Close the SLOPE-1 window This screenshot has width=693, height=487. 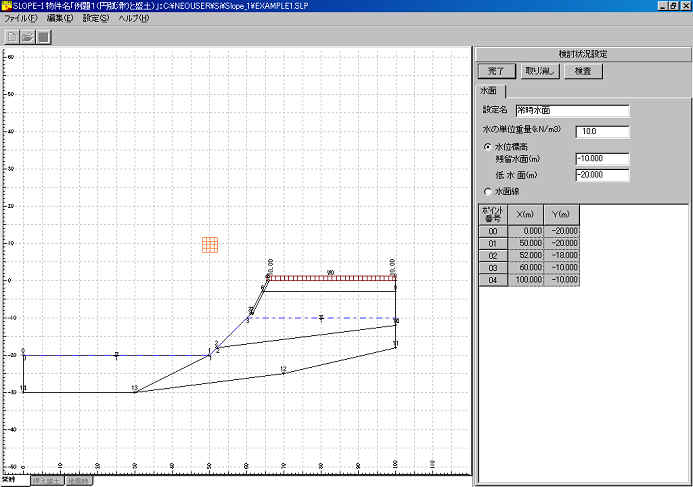(685, 6)
